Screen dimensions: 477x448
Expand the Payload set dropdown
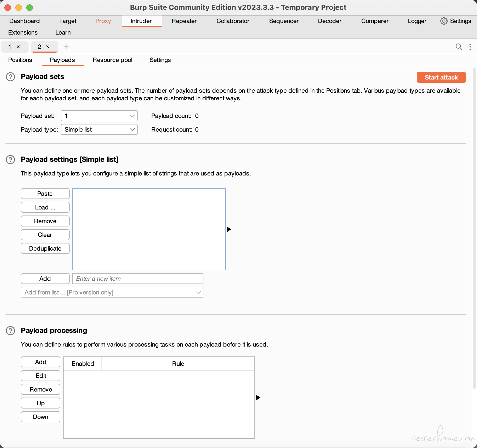coord(99,116)
